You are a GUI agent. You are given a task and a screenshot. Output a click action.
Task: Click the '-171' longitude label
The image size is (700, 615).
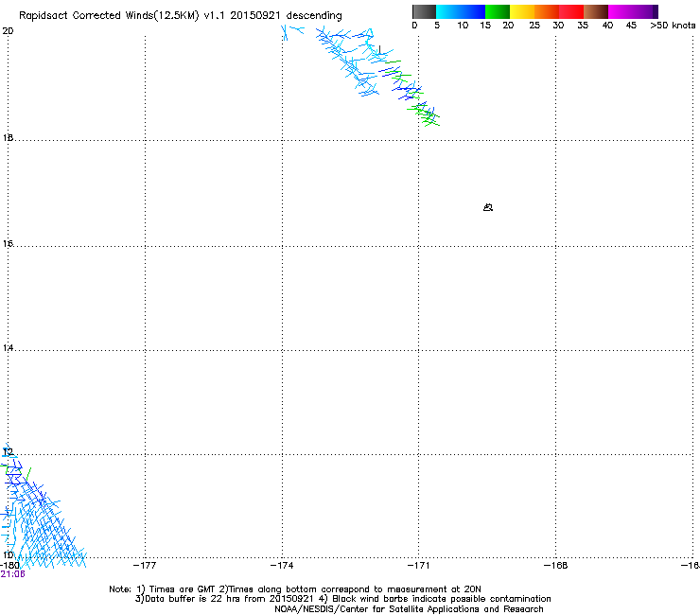(419, 566)
